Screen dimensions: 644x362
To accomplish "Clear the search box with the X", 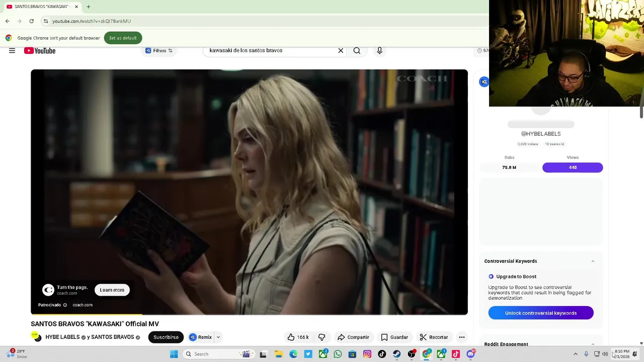I will tap(341, 51).
